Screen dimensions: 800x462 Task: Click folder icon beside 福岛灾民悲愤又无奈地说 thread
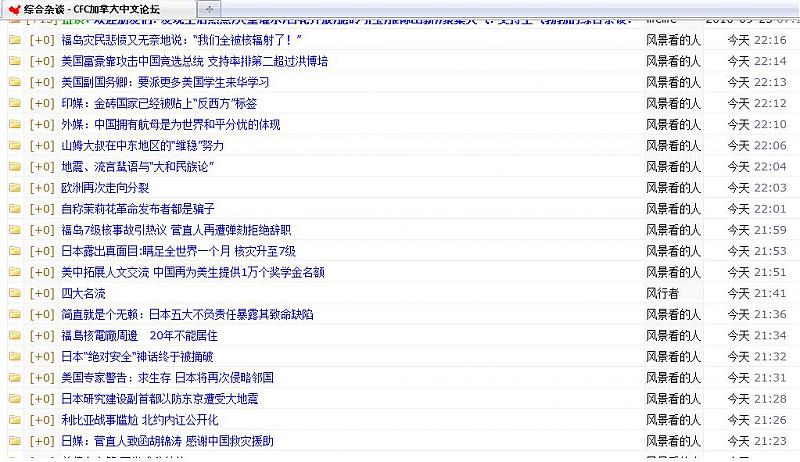point(15,40)
